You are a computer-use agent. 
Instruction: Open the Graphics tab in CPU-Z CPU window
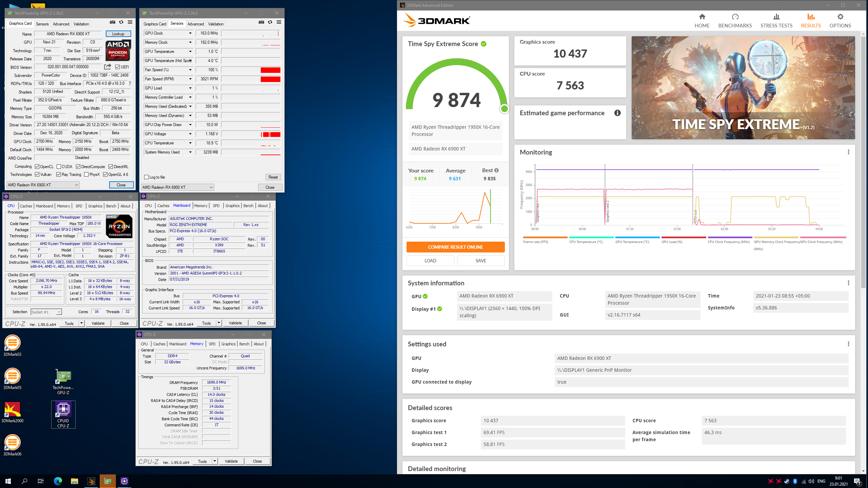point(95,206)
